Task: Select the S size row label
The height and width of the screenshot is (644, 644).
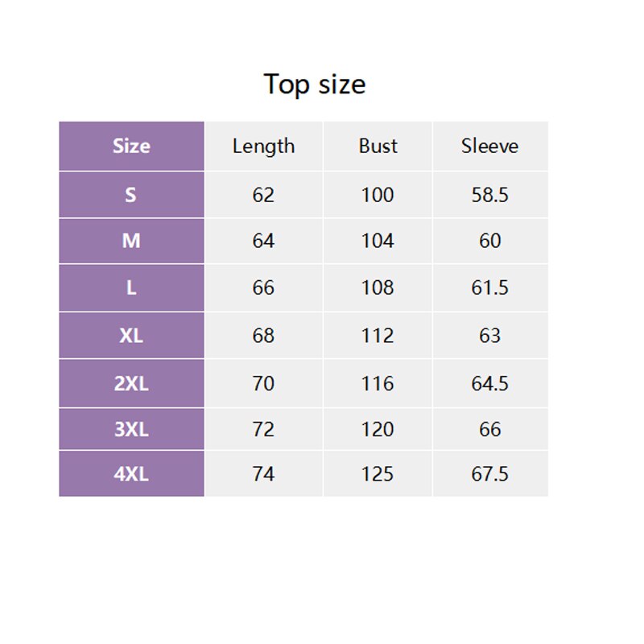Action: coord(131,195)
